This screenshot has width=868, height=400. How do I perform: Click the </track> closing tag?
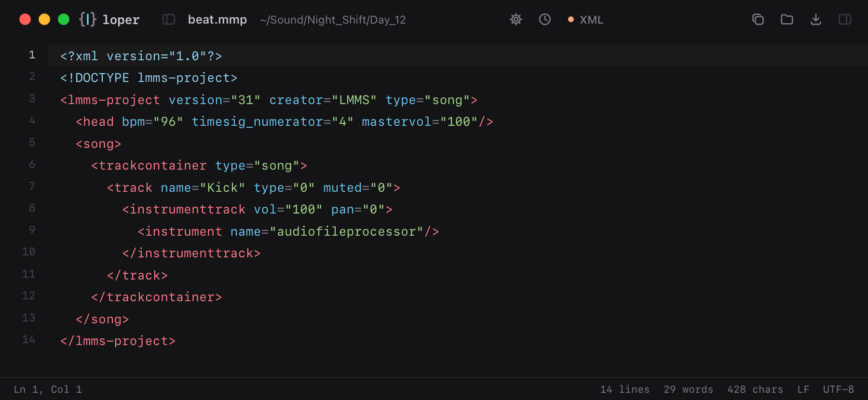point(137,275)
